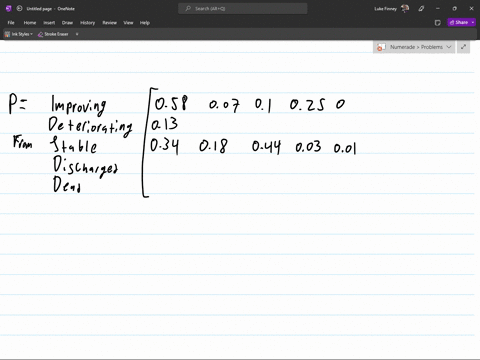Viewport: 480px width, 360px height.
Task: Open the quick toolbar customize arrow
Action: click(x=77, y=34)
